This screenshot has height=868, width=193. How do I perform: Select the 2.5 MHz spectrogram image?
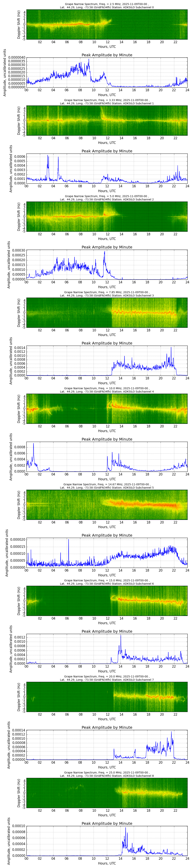[x=107, y=25]
